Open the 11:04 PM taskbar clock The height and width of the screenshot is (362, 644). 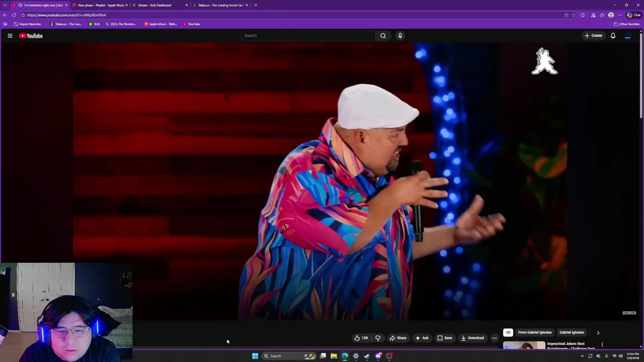pyautogui.click(x=633, y=356)
